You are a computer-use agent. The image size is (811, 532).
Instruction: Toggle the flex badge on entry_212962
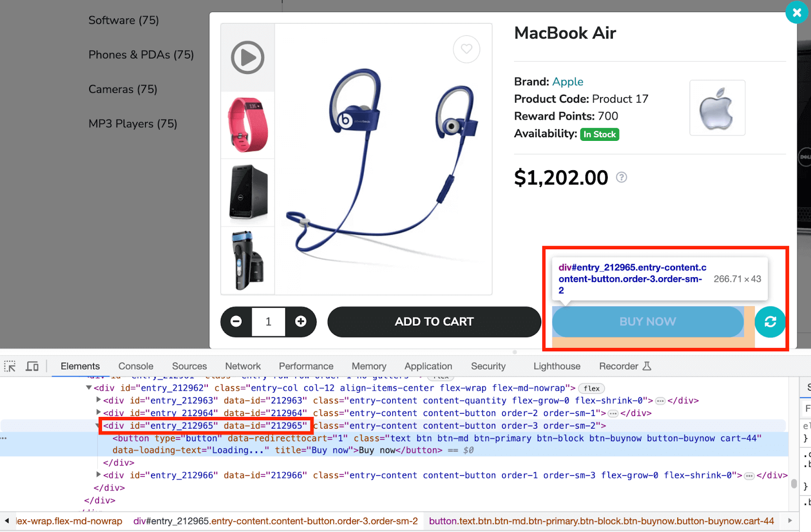[591, 388]
